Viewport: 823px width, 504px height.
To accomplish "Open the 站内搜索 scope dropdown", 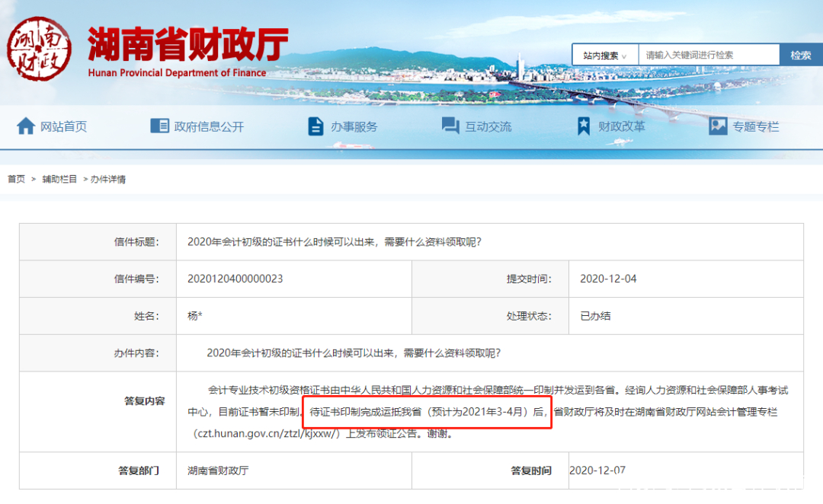I will (604, 55).
